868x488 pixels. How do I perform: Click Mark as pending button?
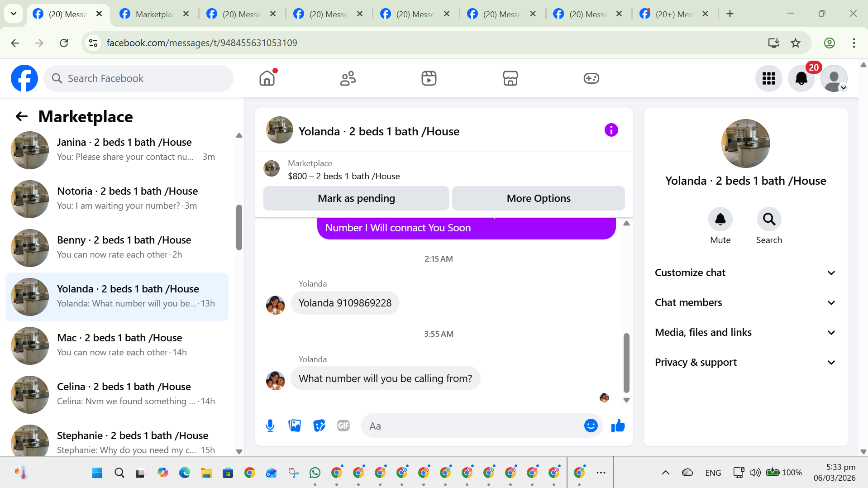tap(356, 198)
